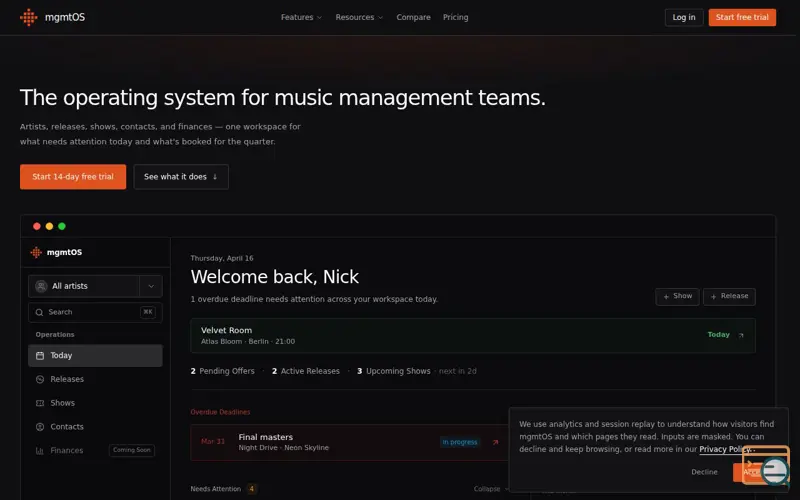Viewport: 800px width, 500px height.
Task: Decline the analytics cookie banner
Action: [704, 472]
